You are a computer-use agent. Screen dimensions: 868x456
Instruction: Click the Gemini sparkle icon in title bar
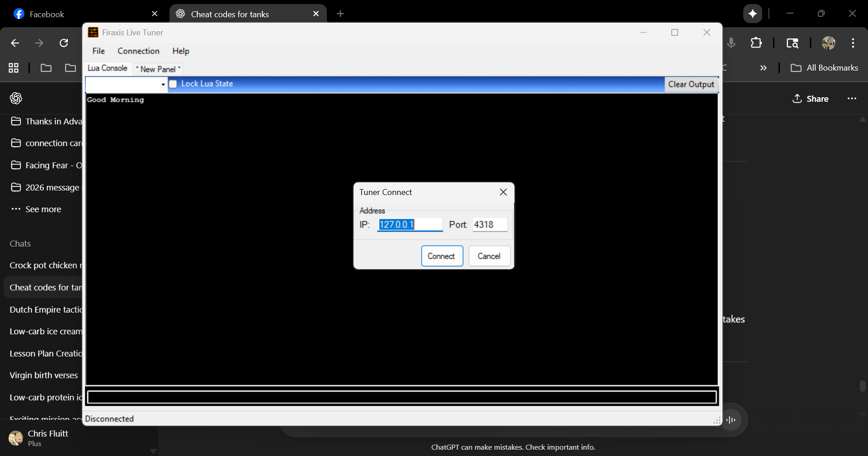[752, 14]
